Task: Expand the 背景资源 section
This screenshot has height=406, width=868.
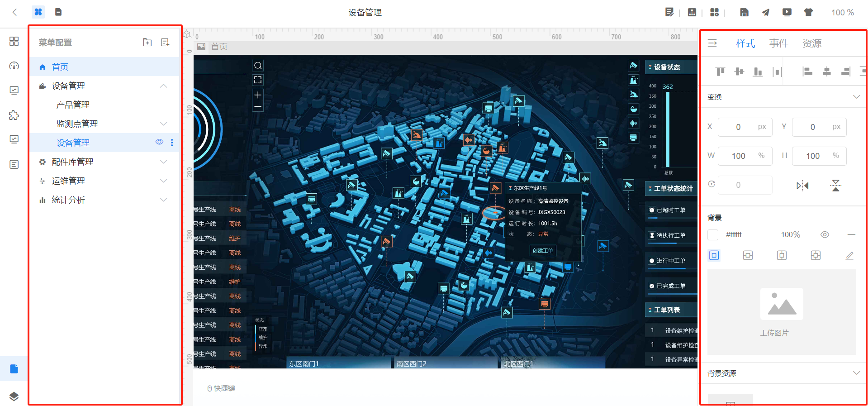Action: (x=856, y=373)
